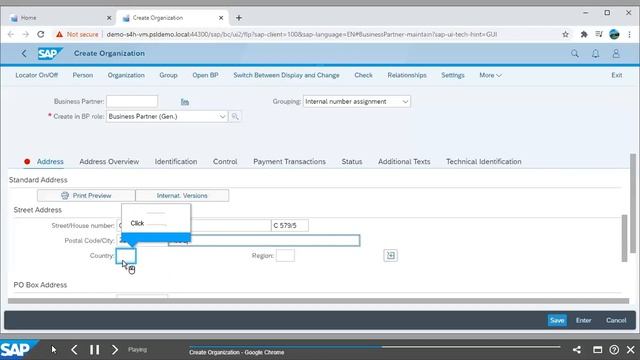Viewport: 640px width, 360px height.
Task: Click Country input field
Action: pos(126,256)
